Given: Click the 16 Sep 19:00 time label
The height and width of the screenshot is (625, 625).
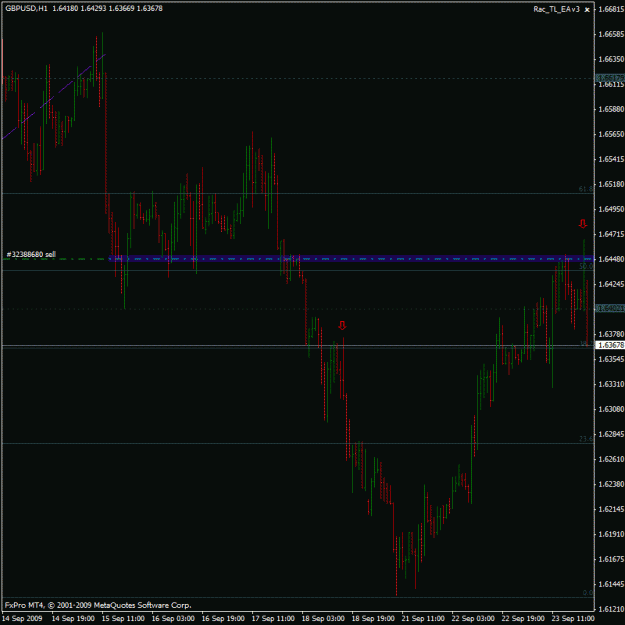Looking at the screenshot, I should coord(223,619).
